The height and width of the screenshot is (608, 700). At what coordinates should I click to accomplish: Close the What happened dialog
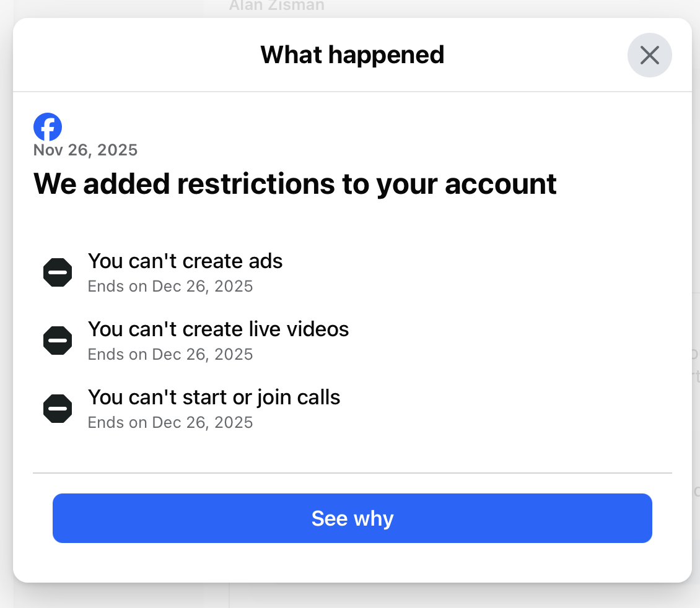coord(649,56)
